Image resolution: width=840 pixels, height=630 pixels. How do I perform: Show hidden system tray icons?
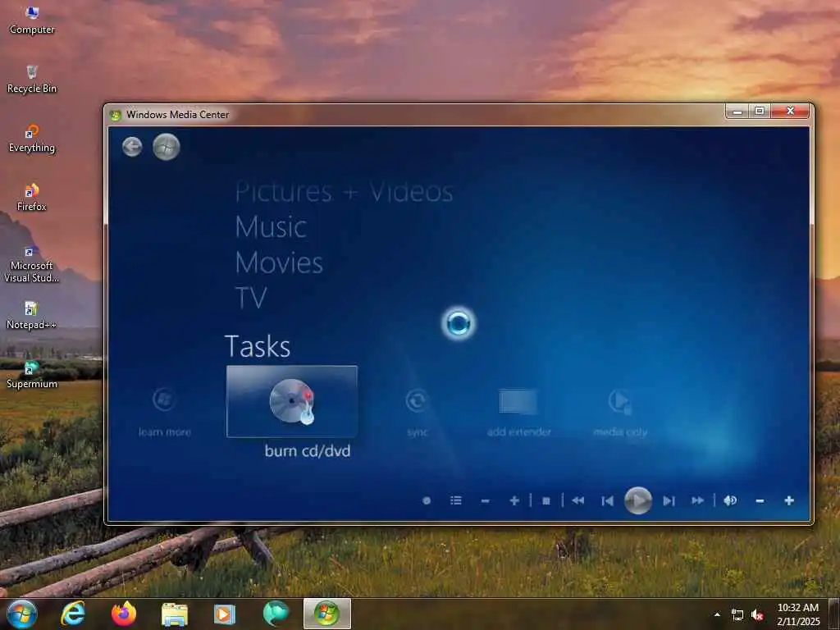coord(717,615)
